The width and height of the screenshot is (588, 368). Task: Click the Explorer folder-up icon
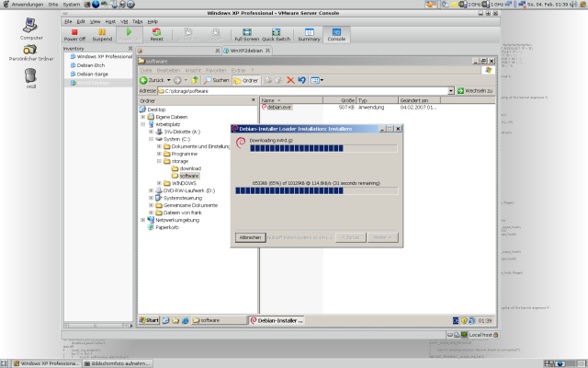click(195, 80)
